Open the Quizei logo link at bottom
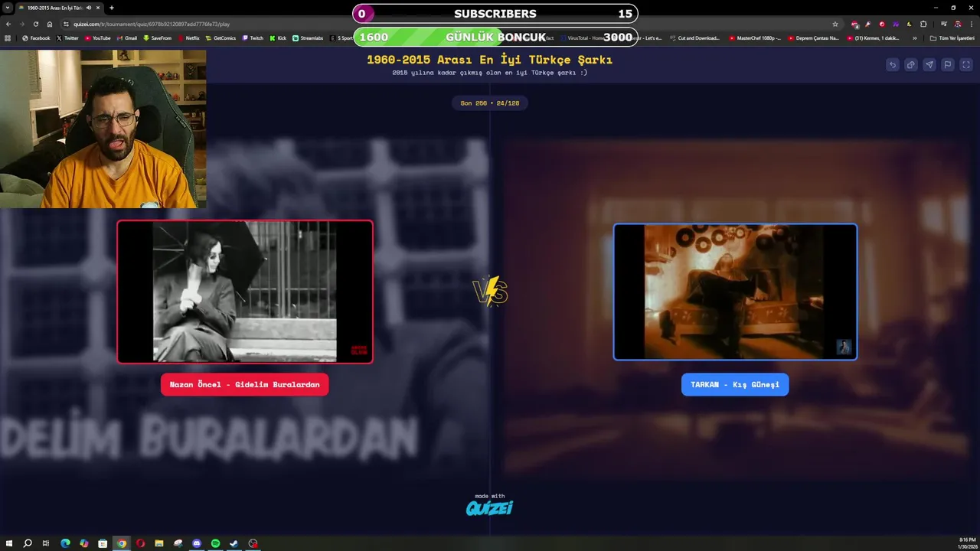980x551 pixels. (x=489, y=507)
